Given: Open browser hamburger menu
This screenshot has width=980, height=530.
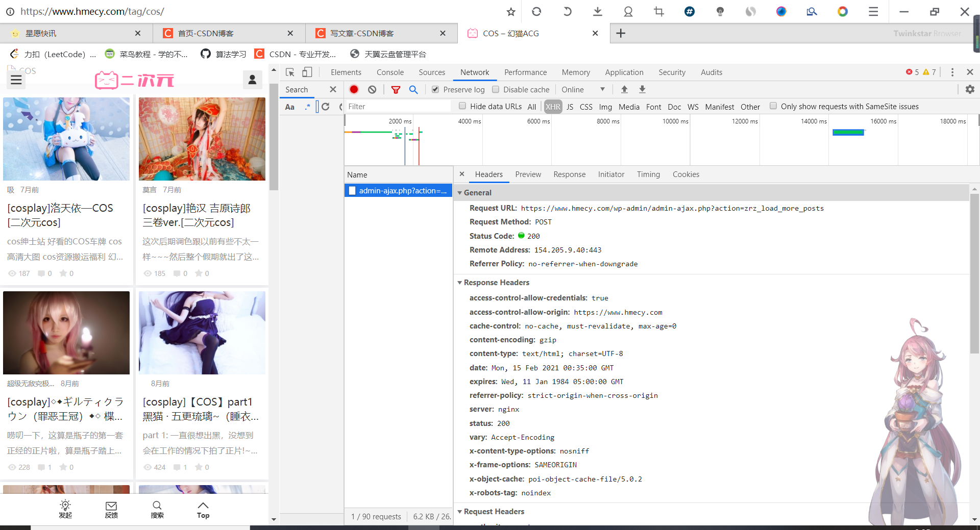Looking at the screenshot, I should click(873, 11).
